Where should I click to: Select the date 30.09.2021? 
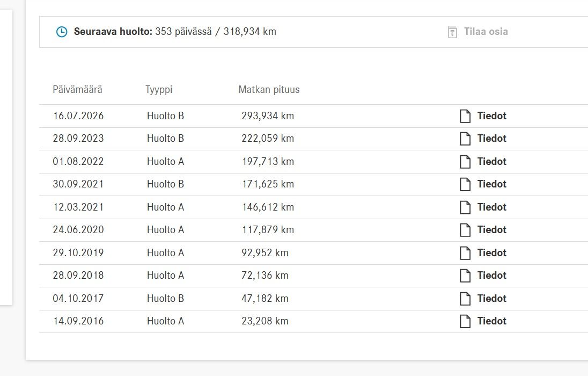[78, 184]
